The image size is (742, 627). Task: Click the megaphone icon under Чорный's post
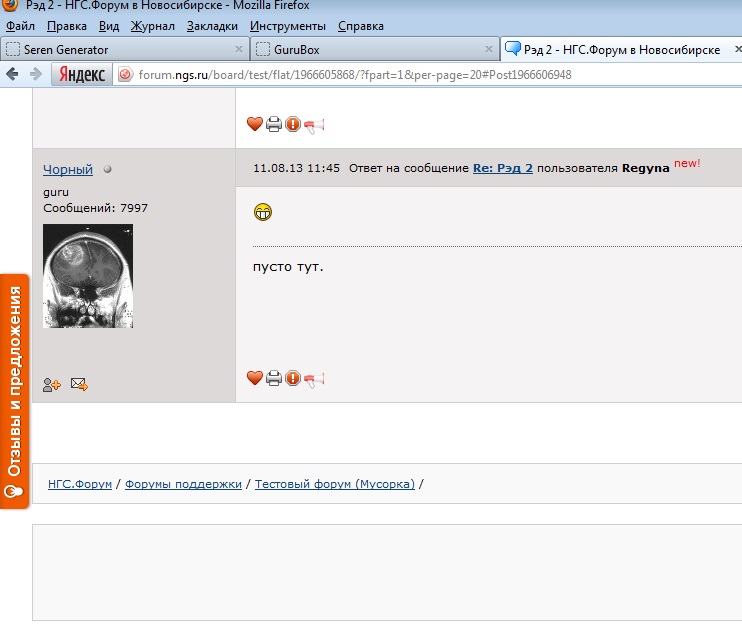tap(314, 380)
